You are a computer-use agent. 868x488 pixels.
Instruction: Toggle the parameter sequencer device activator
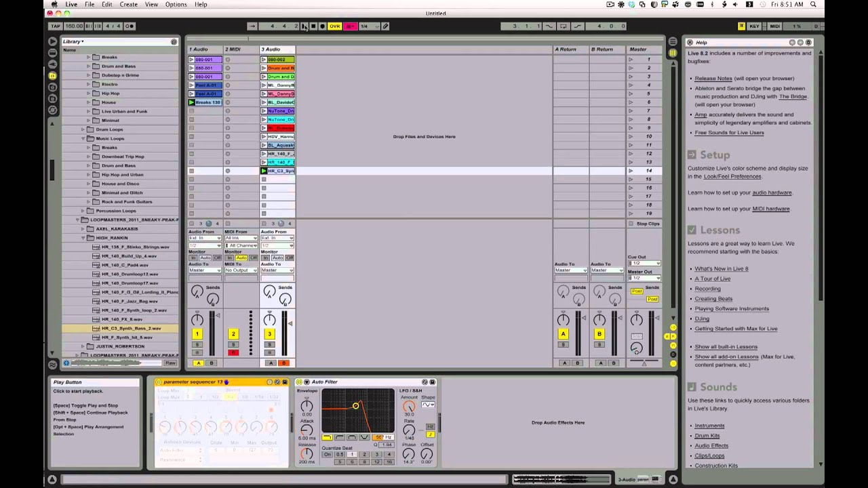[x=159, y=382]
